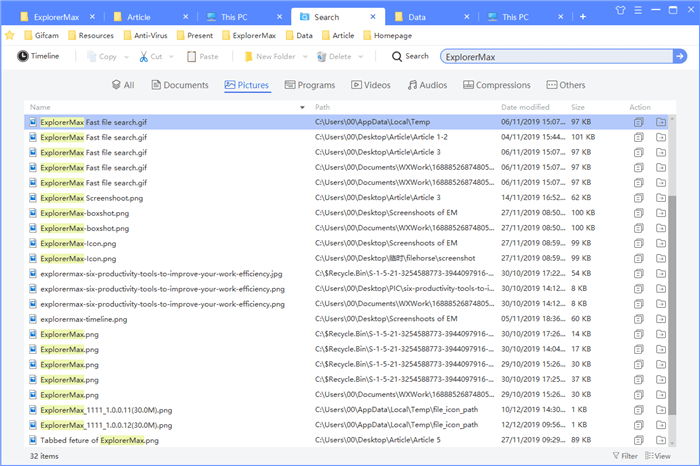The height and width of the screenshot is (466, 700).
Task: Expand the Cut dropdown arrow
Action: click(171, 57)
